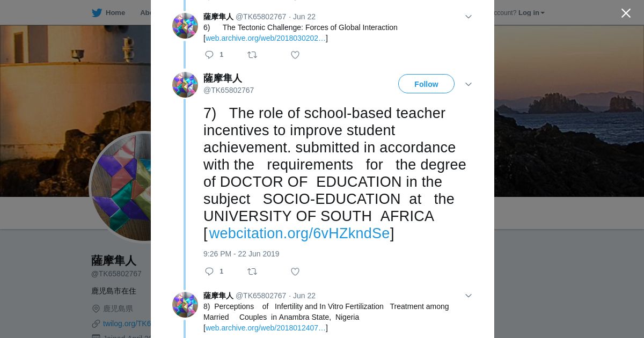This screenshot has height=338, width=644.
Task: Open the webcitation.org/6vHZkndSe link
Action: (299, 233)
